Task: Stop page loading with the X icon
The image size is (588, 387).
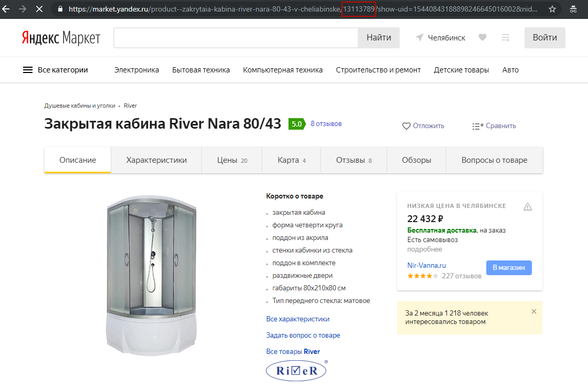Action: pos(39,8)
